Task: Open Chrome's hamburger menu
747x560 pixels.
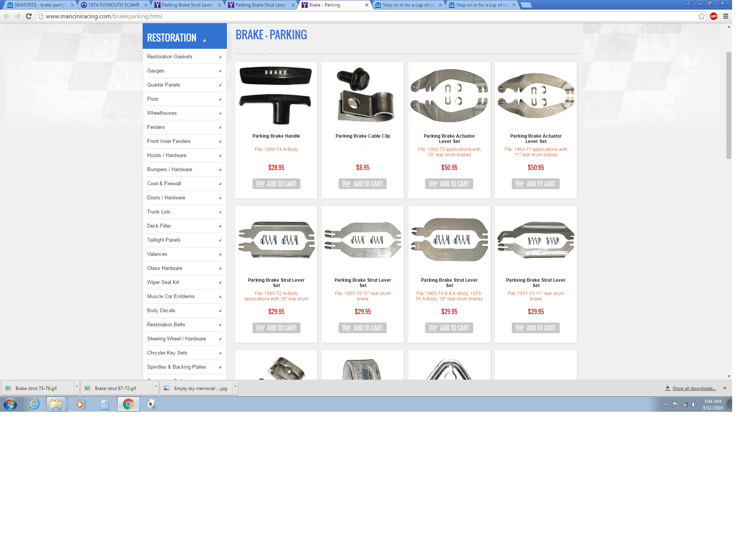Action: [x=726, y=16]
